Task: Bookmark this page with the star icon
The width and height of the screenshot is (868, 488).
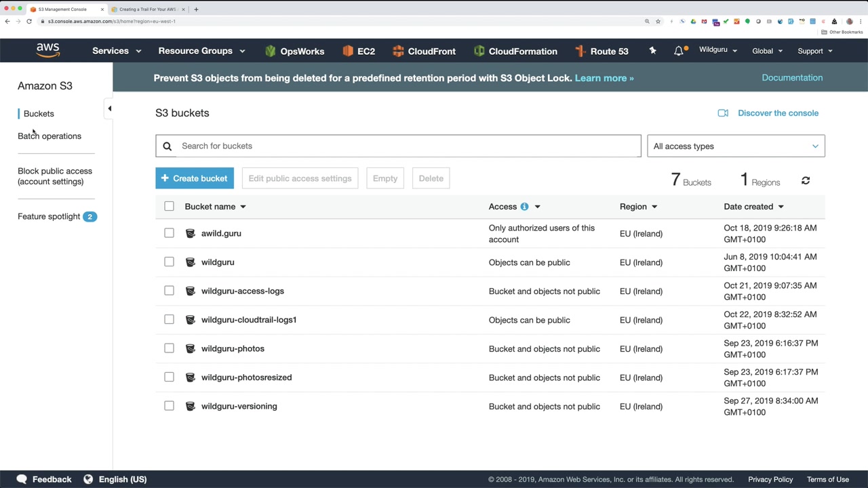Action: pos(658,21)
